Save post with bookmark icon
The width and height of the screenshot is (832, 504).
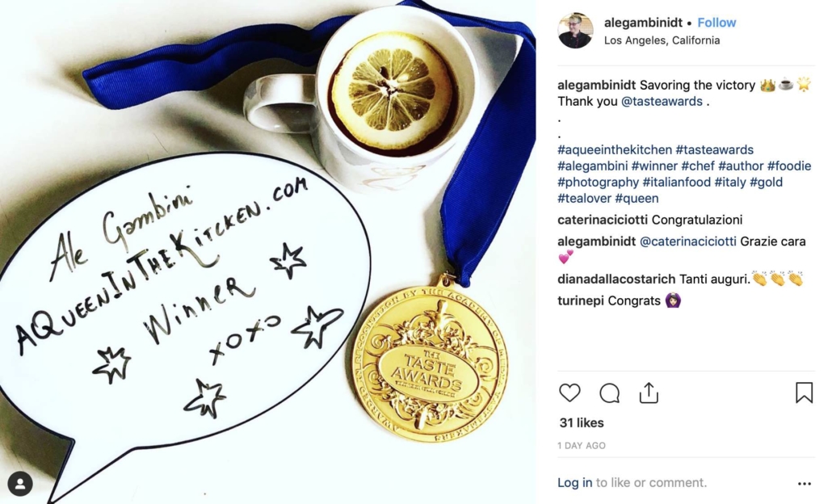click(804, 393)
